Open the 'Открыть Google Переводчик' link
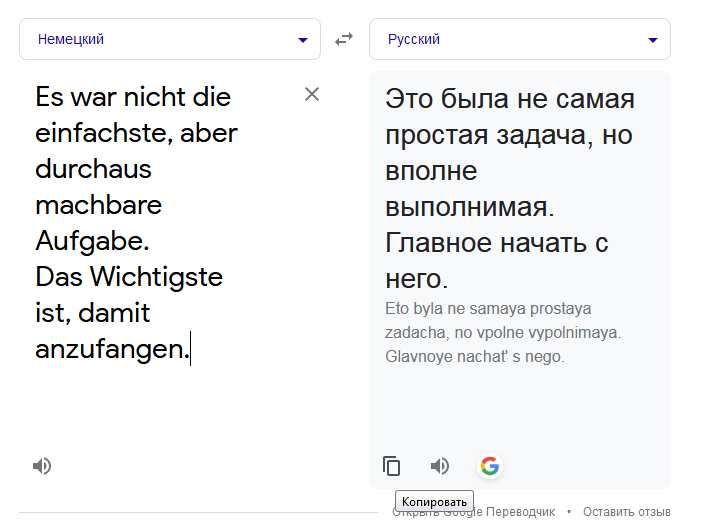 (x=473, y=512)
